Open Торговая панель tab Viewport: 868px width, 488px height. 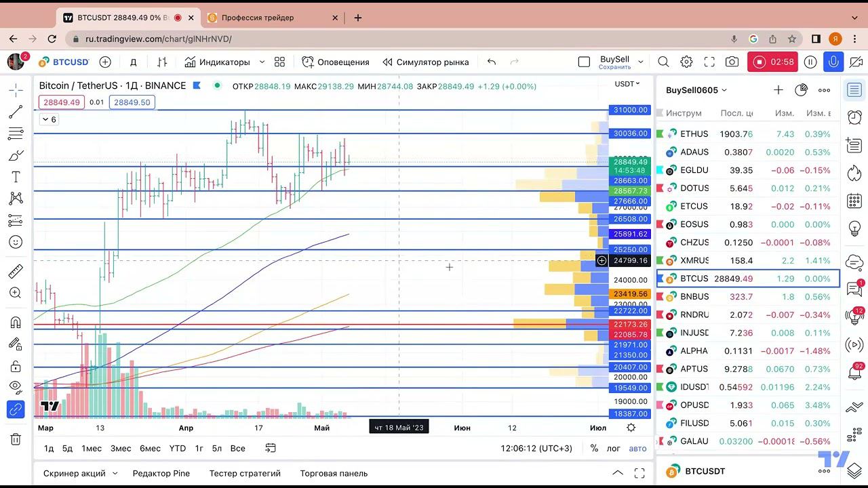(x=334, y=473)
